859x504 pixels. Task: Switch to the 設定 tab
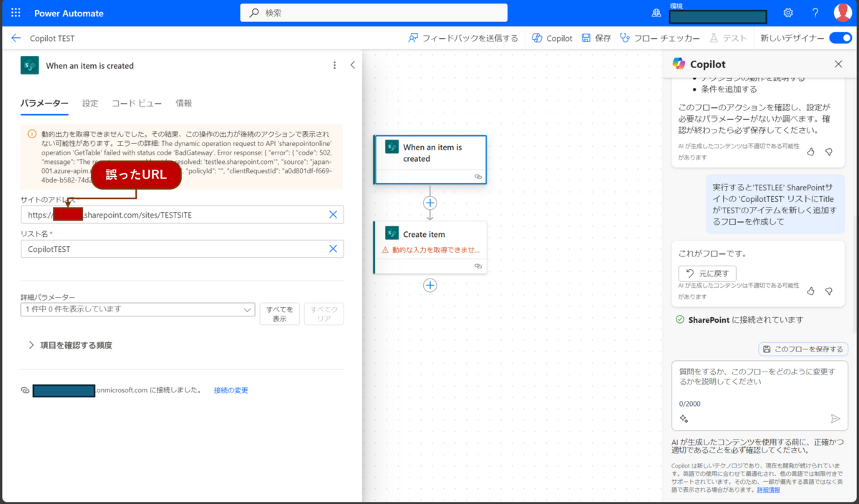(90, 104)
